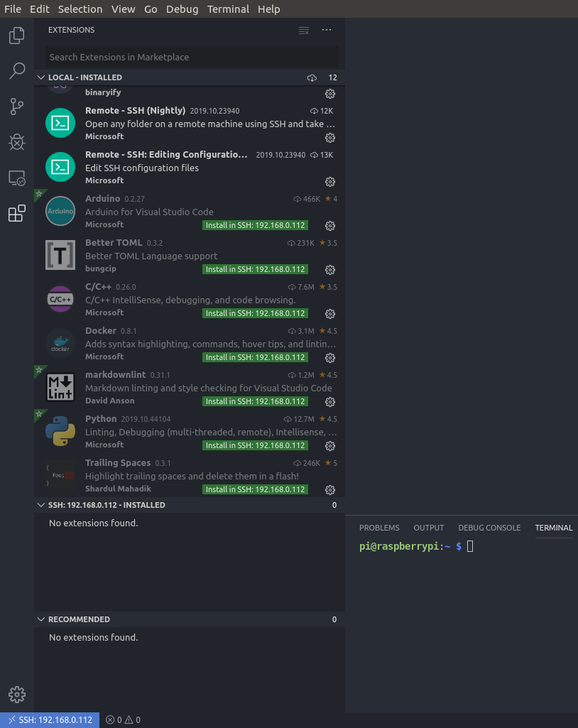This screenshot has width=578, height=728.
Task: Select Remote - SSH: Editing Configuration title
Action: (166, 155)
